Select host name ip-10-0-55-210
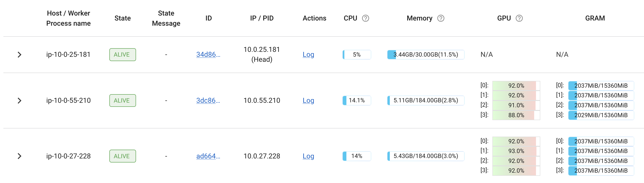Image resolution: width=644 pixels, height=183 pixels. 68,101
